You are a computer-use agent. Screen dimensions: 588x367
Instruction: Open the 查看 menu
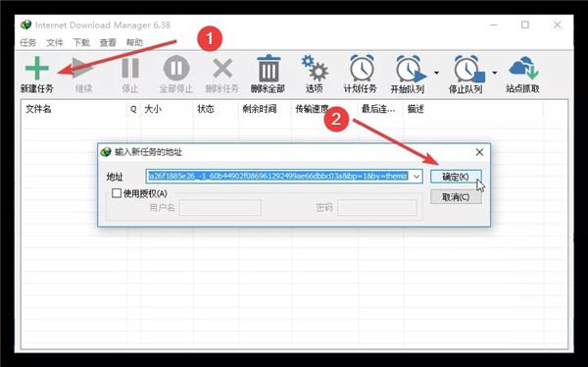[108, 42]
